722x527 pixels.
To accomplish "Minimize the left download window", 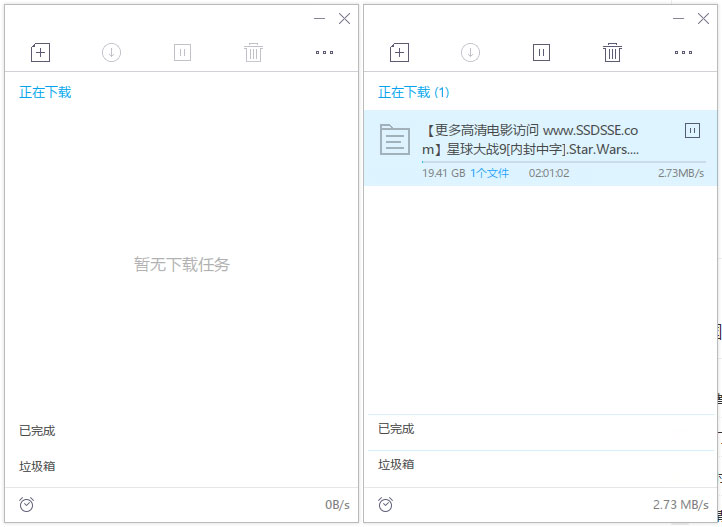I will click(320, 18).
